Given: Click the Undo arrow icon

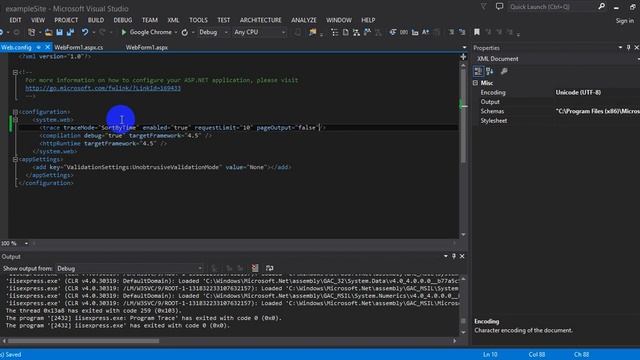Looking at the screenshot, I should 84,32.
